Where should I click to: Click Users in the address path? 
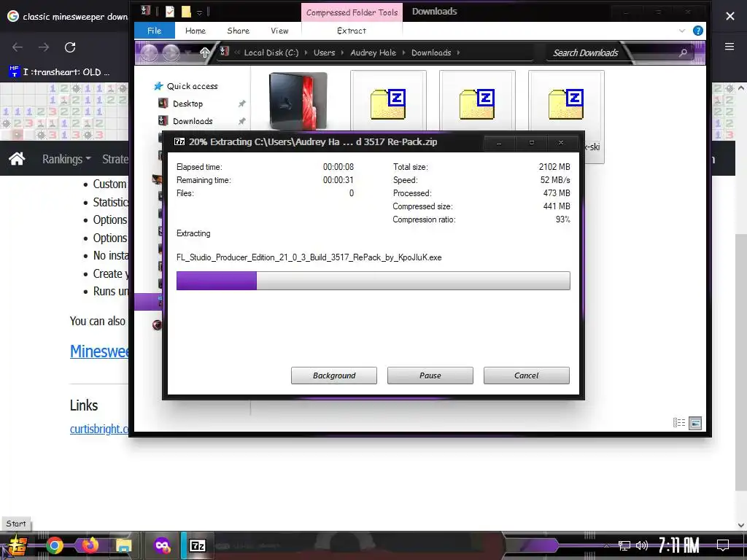tap(324, 52)
